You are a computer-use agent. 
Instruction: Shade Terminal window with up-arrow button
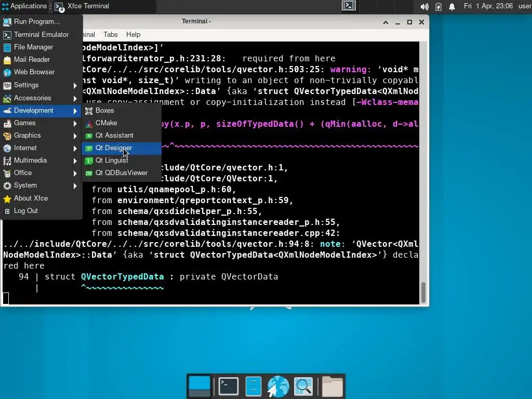386,22
